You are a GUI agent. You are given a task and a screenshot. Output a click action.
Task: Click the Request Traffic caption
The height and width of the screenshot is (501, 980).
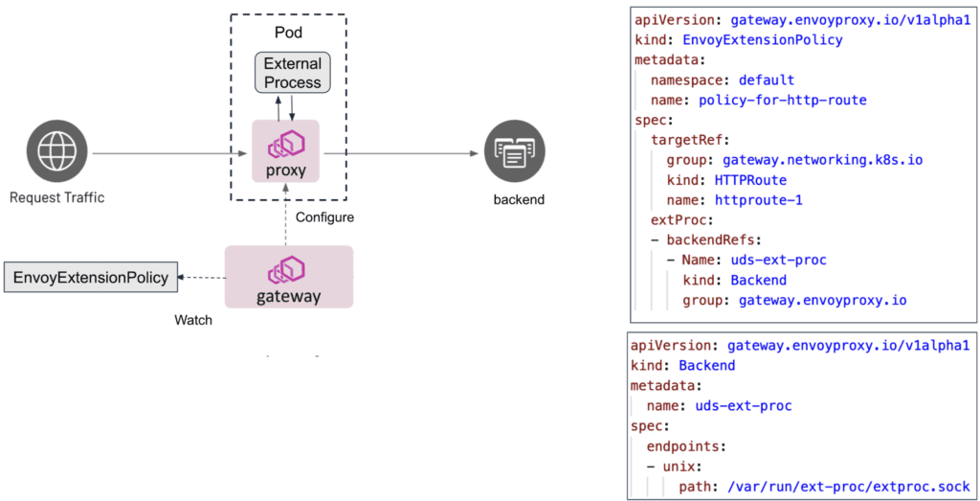tap(56, 198)
